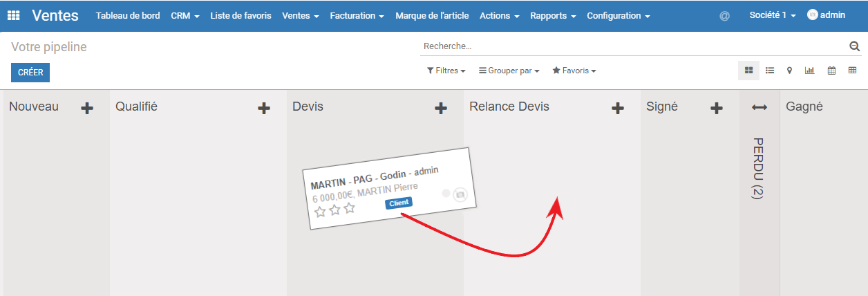Unfold the PERDU column arrows
Viewport: 868px width, 296px height.
point(759,107)
